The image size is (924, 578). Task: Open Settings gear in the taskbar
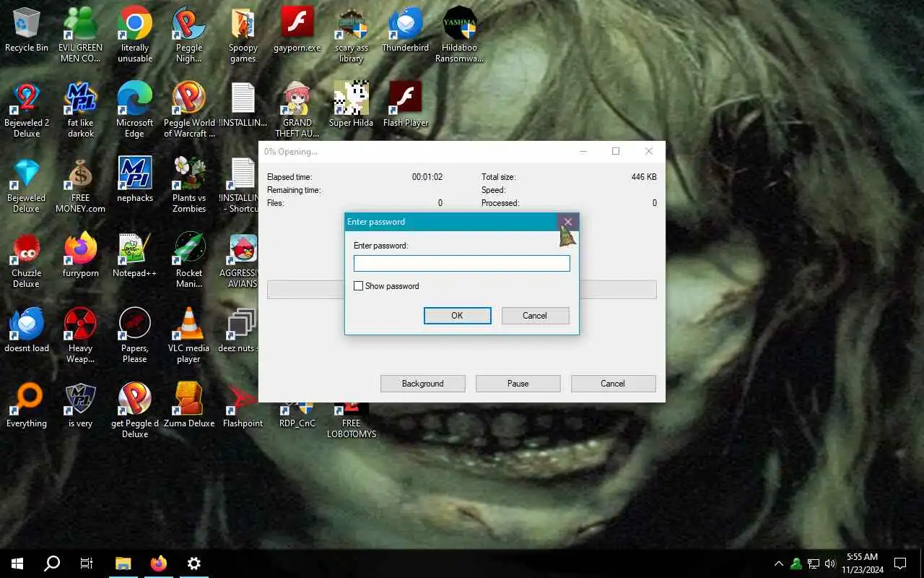coord(193,564)
